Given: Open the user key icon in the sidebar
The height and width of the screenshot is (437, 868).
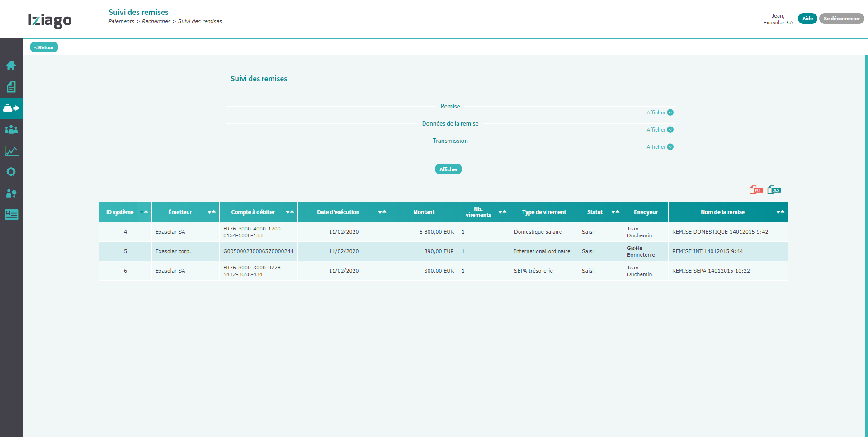Looking at the screenshot, I should click(11, 193).
